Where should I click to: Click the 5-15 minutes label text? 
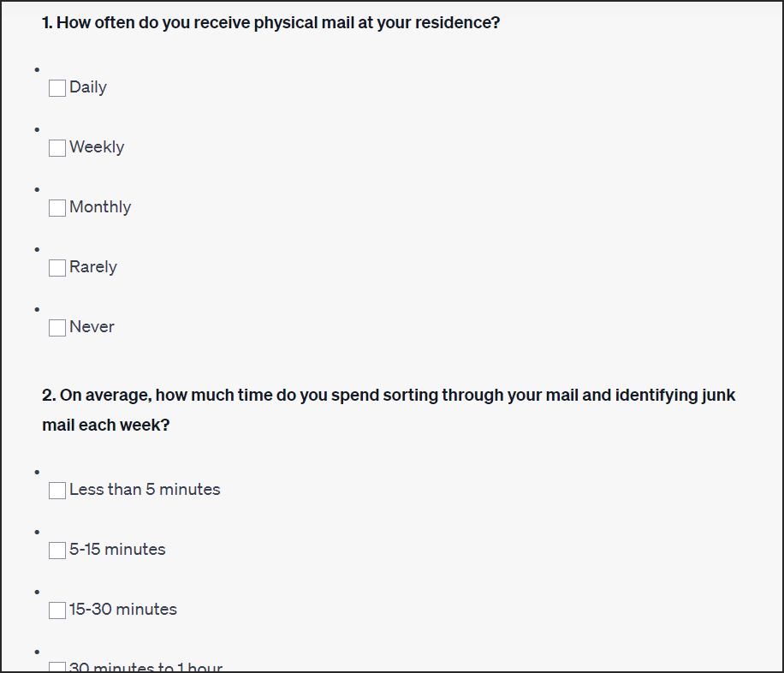point(117,550)
